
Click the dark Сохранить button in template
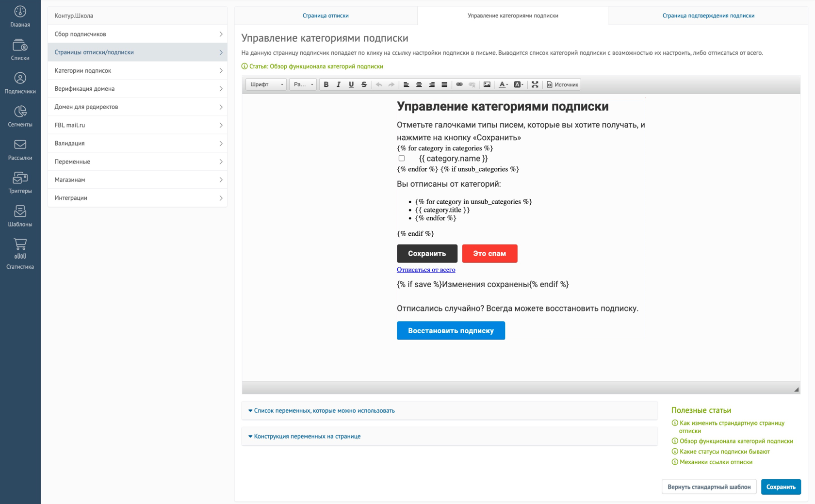pos(427,253)
